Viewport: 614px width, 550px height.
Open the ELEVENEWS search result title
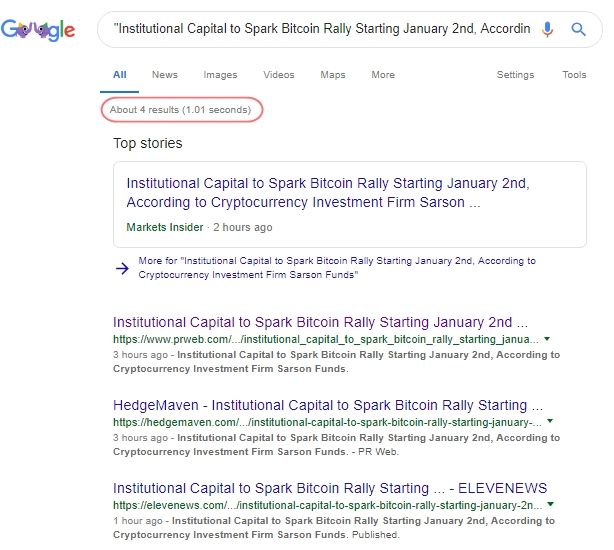[x=330, y=488]
